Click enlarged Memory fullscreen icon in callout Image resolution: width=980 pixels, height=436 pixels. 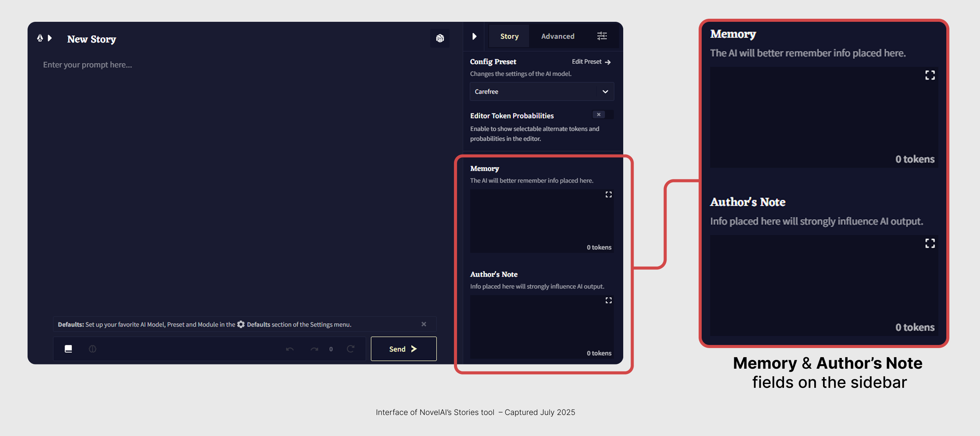pos(930,75)
